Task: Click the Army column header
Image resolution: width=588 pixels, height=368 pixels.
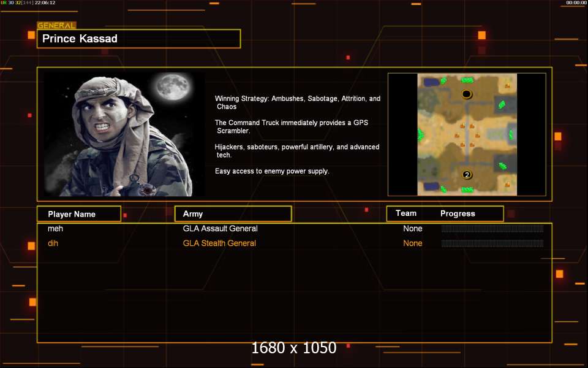Action: (233, 213)
